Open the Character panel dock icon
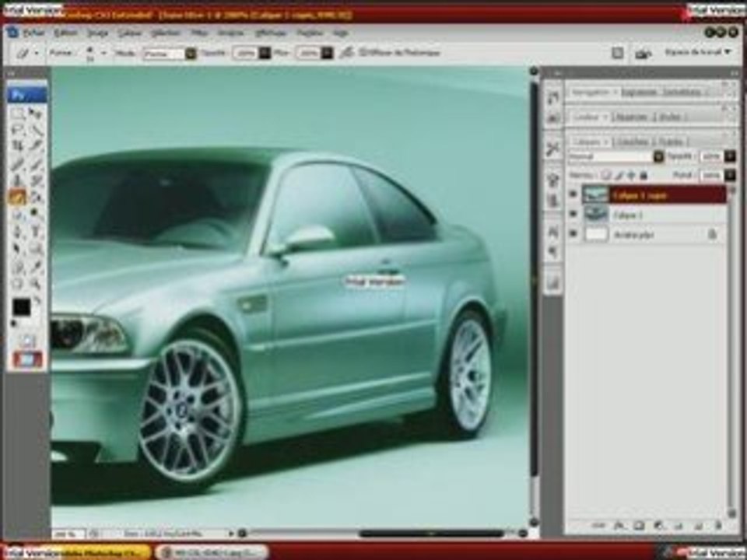The width and height of the screenshot is (747, 560). (552, 232)
